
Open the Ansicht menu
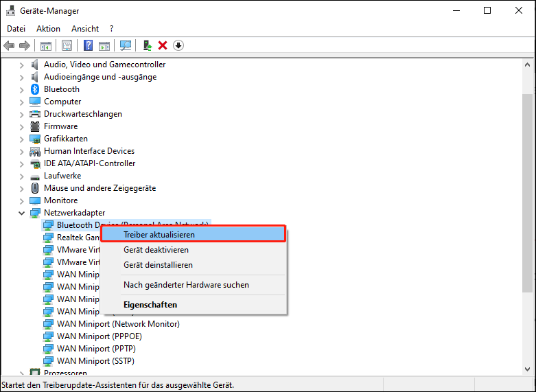(x=85, y=29)
